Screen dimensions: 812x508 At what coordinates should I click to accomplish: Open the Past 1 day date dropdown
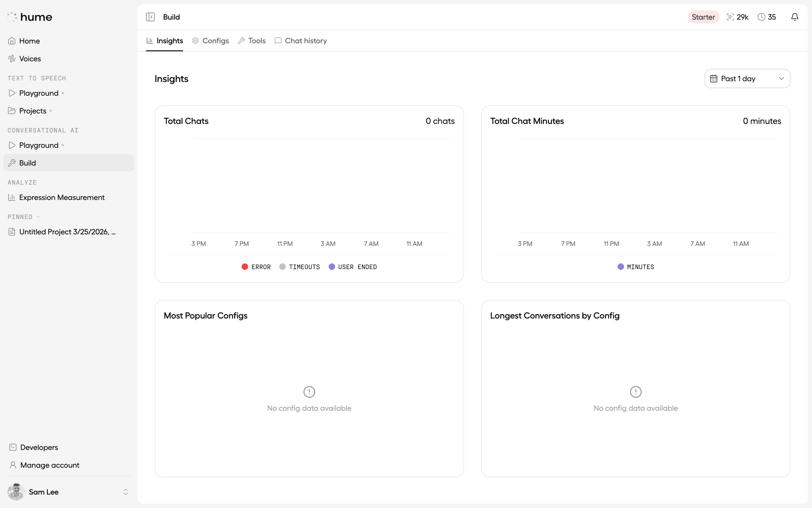point(747,79)
